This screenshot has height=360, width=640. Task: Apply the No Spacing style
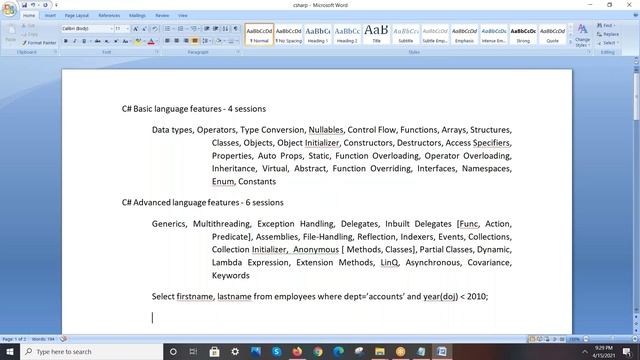point(288,35)
